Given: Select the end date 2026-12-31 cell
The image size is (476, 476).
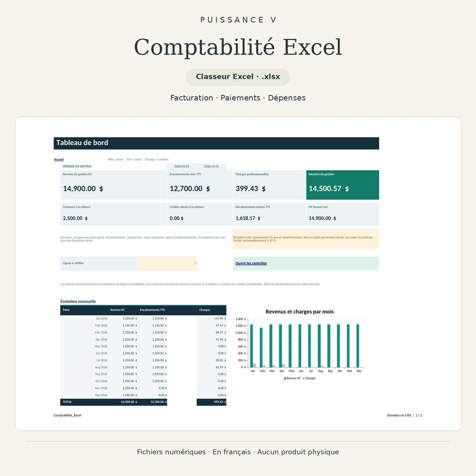Looking at the screenshot, I should click(211, 167).
